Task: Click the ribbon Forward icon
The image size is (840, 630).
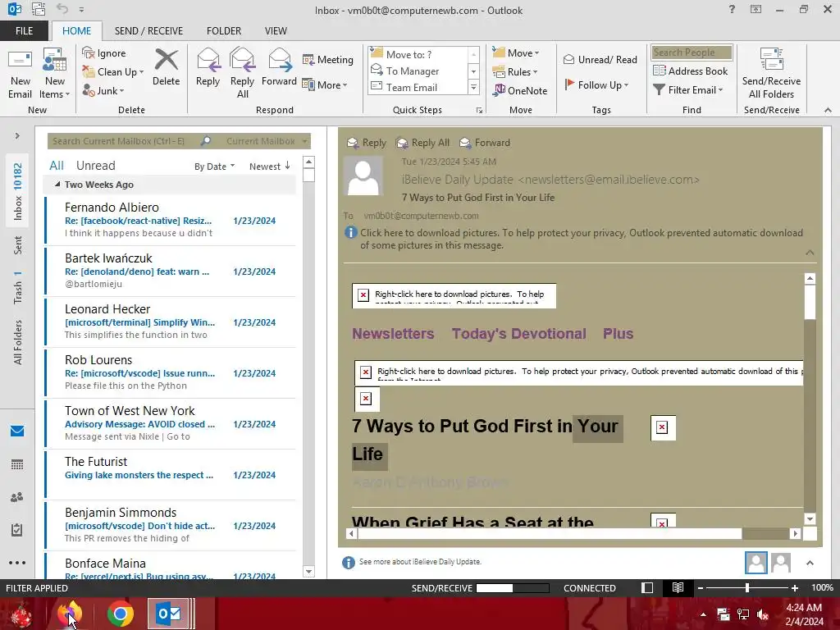Action: click(x=279, y=67)
